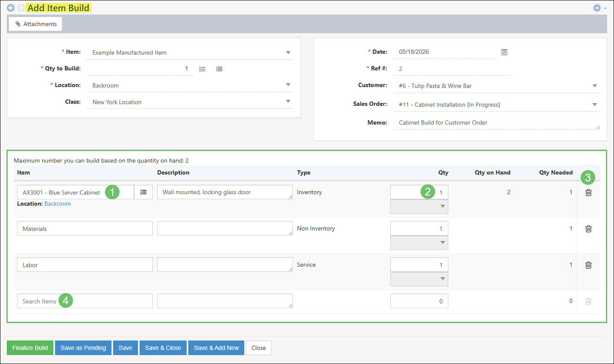Click the Date field
Screen dimensions: 614x364
tap(446, 52)
